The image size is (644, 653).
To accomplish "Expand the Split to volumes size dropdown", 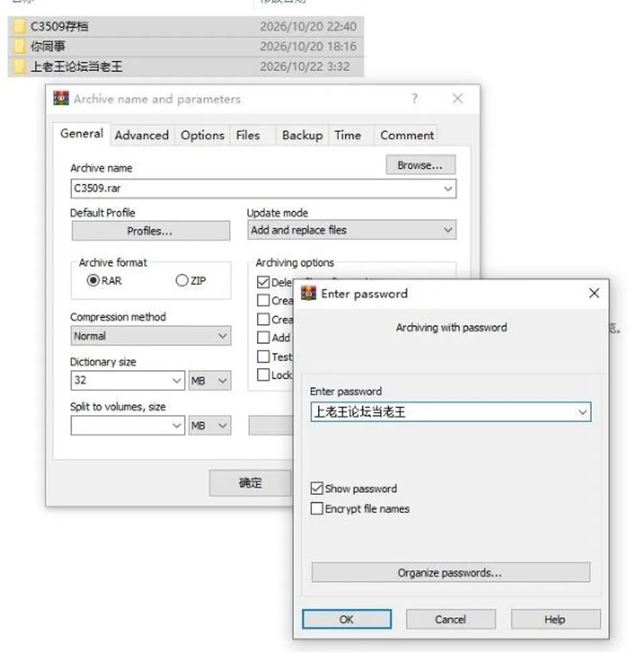I will click(176, 426).
